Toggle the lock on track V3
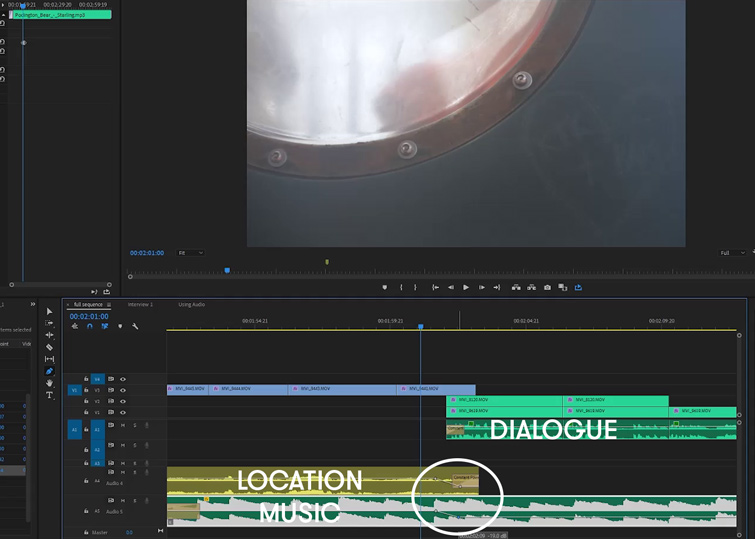The image size is (755, 539). (x=87, y=390)
